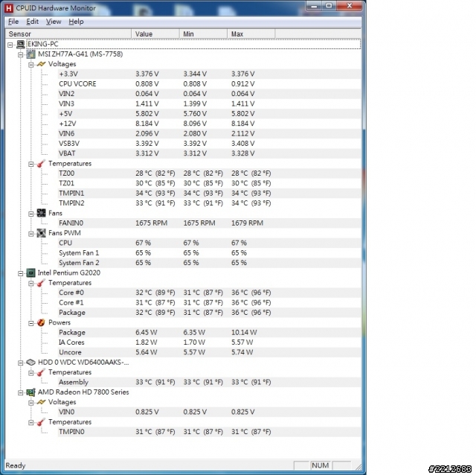Click the motherboard Voltages lightning icon

tap(42, 64)
